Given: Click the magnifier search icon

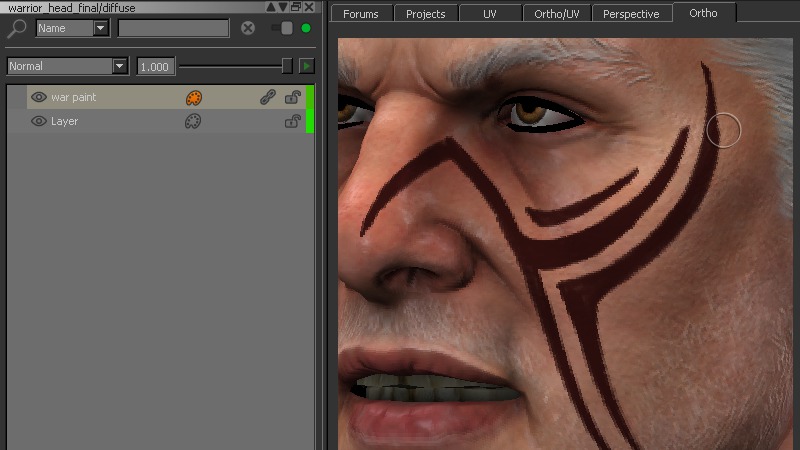Looking at the screenshot, I should [16, 29].
